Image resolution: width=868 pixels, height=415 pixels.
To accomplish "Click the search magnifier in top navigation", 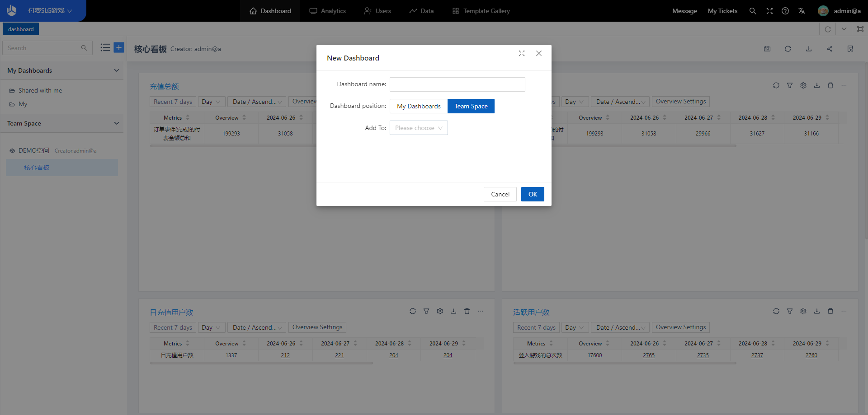I will tap(753, 11).
